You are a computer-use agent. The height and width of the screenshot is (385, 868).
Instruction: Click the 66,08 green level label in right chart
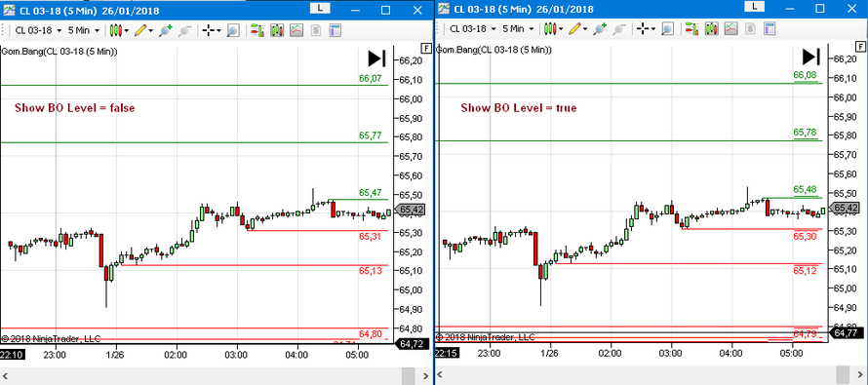pyautogui.click(x=805, y=75)
